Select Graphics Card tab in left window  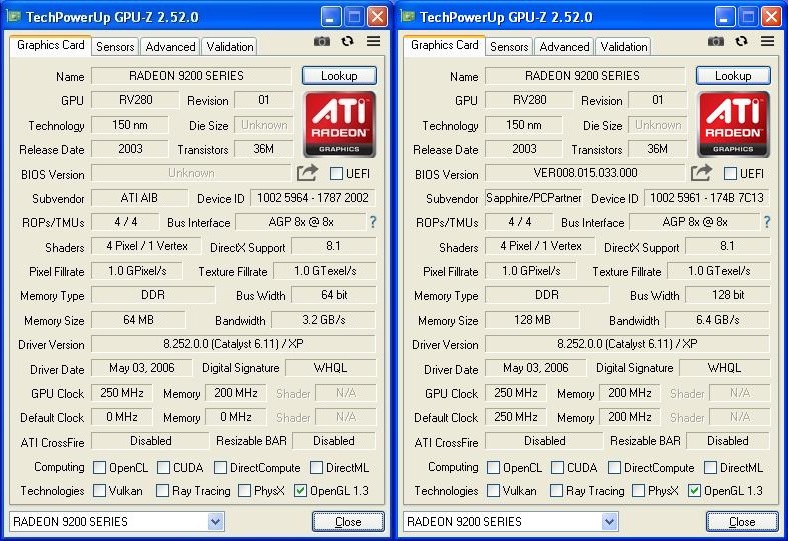point(51,45)
